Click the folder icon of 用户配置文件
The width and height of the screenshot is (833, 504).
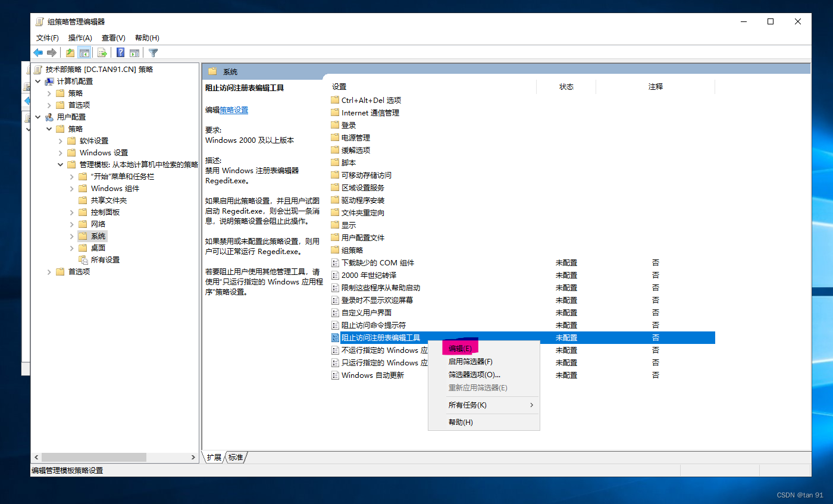click(335, 237)
